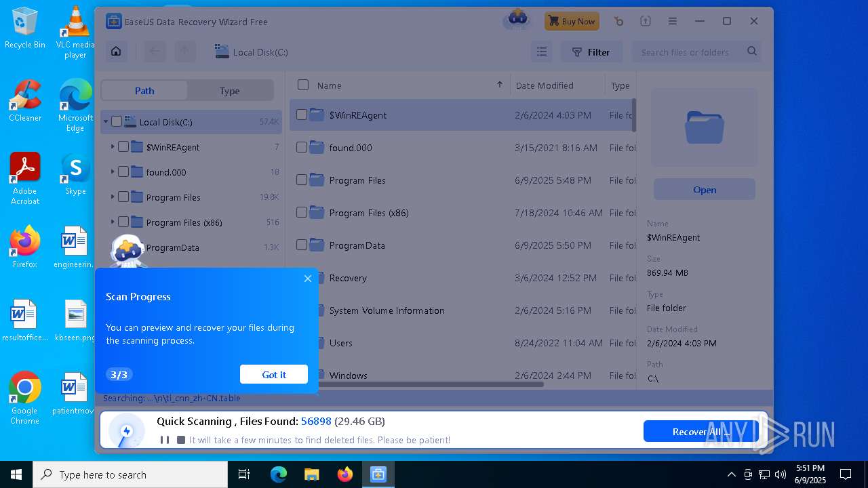Viewport: 868px width, 488px height.
Task: Click Got it in Scan Progress tip
Action: click(x=274, y=374)
